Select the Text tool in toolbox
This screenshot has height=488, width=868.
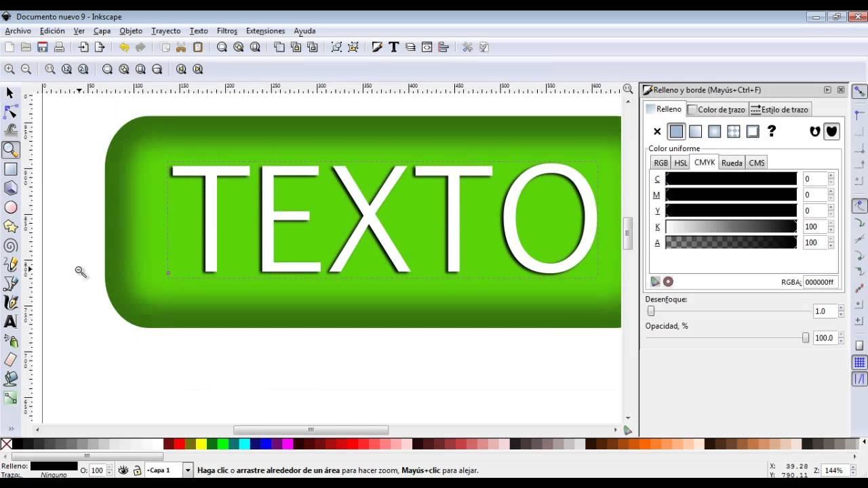(x=10, y=321)
